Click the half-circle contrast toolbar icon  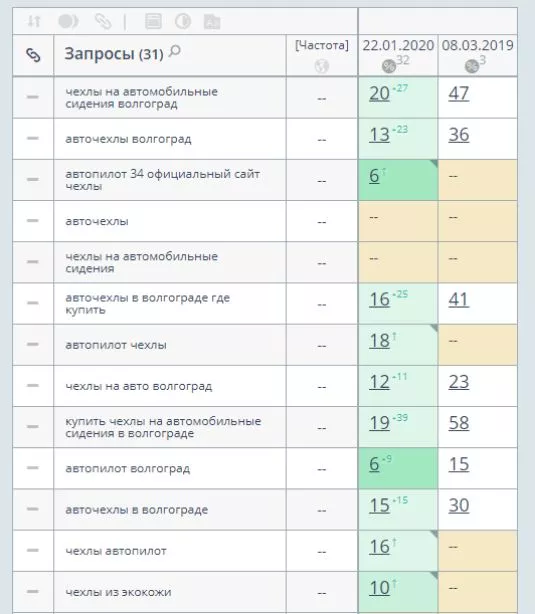point(183,21)
